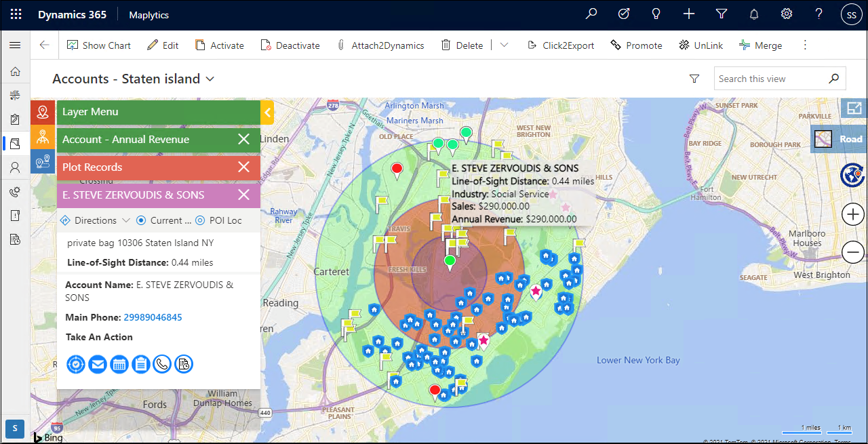Image resolution: width=868 pixels, height=444 pixels.
Task: Open the task flow target-check icon
Action: coord(624,14)
